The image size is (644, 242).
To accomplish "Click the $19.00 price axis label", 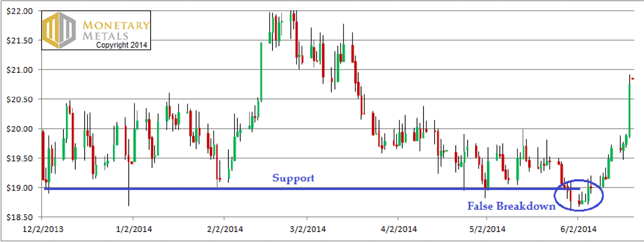I will (21, 188).
